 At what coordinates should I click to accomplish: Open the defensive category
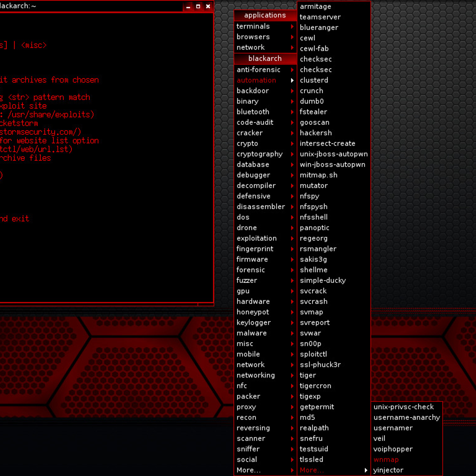[265, 196]
